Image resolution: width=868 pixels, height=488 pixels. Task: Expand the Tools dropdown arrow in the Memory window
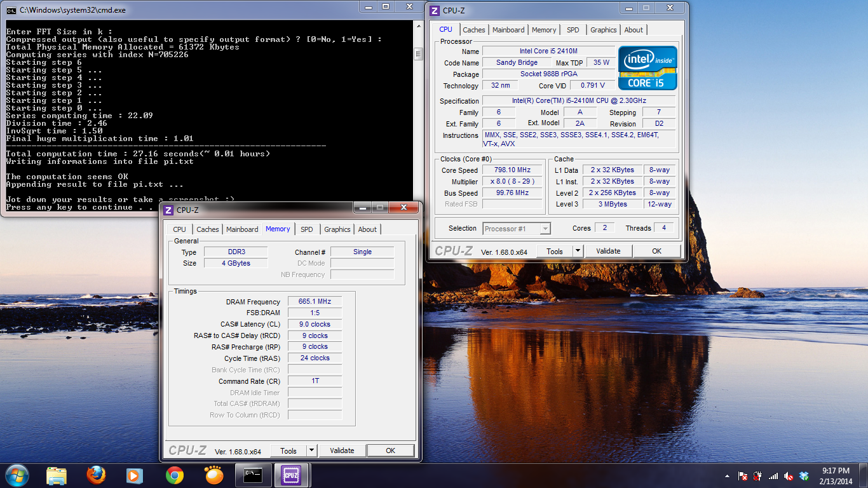(311, 451)
